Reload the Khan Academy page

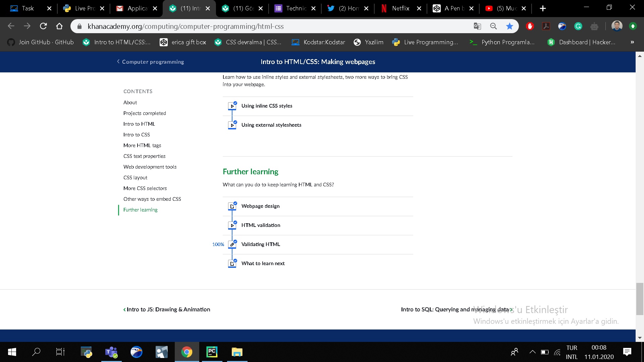pos(43,26)
